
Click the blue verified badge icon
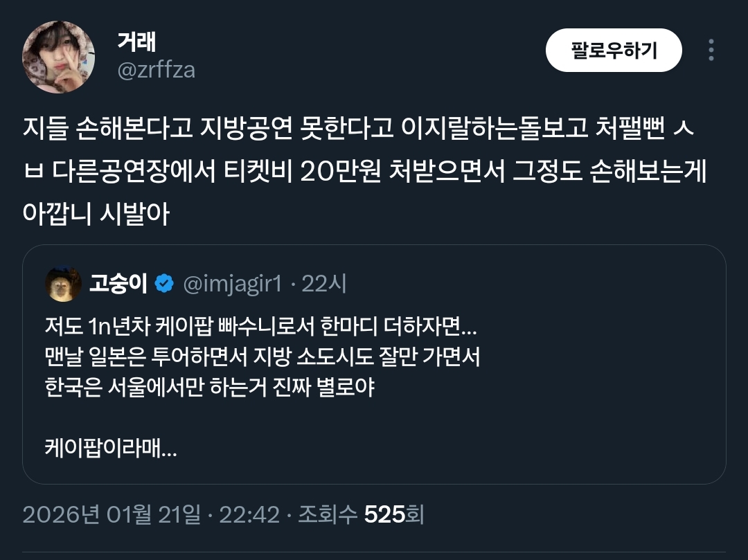(164, 284)
